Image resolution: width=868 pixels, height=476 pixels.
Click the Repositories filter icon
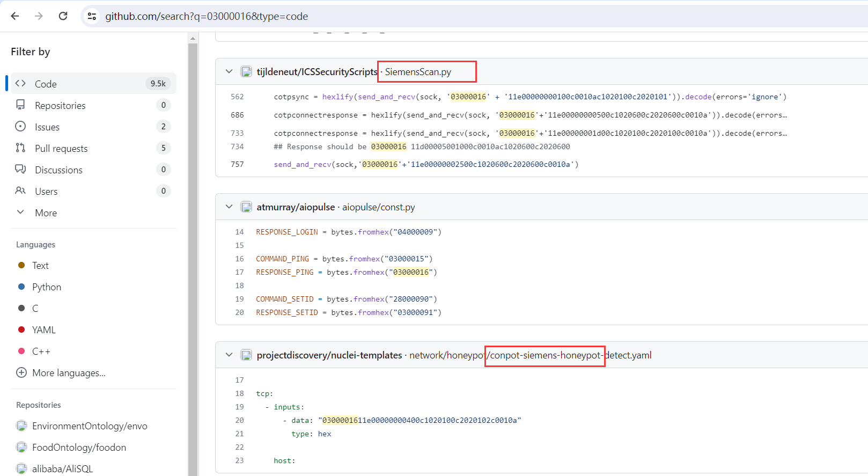point(20,105)
